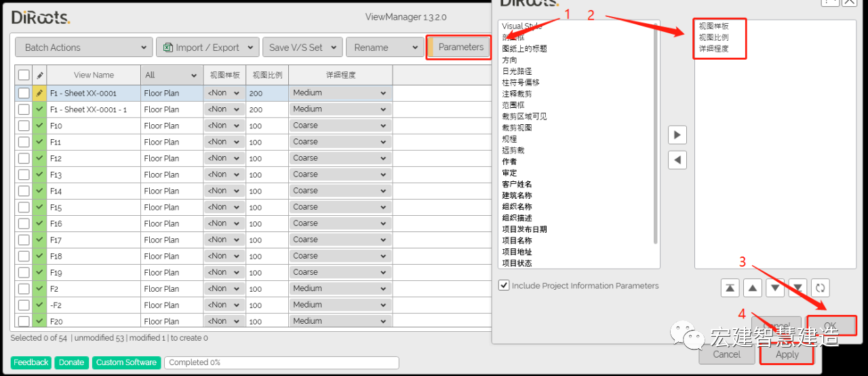Click the remove-parameter left arrow button

[677, 160]
